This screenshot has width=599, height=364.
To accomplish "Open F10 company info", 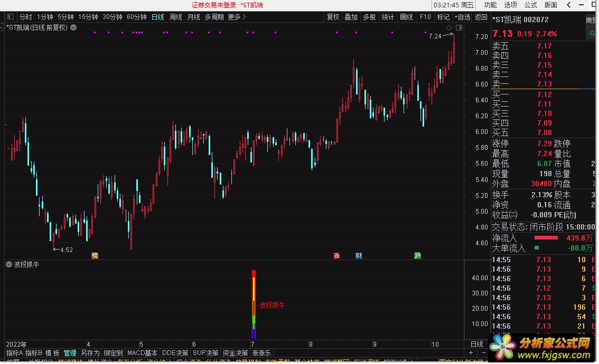I will click(x=425, y=17).
